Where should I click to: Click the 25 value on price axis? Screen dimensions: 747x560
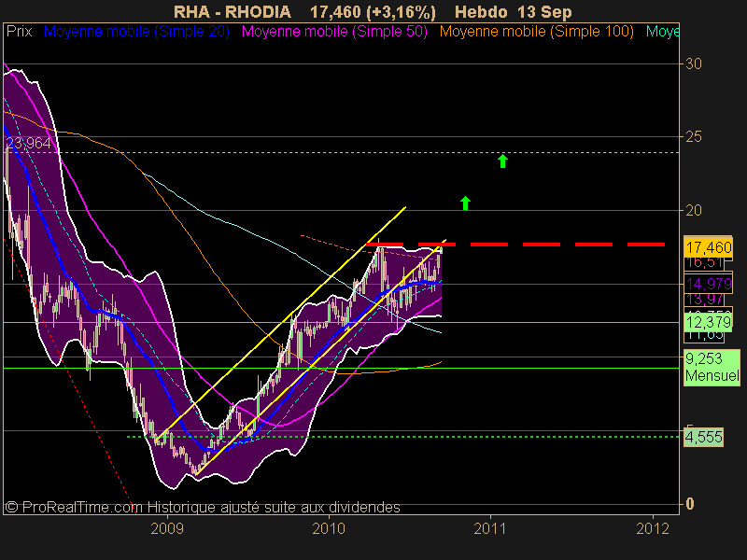693,137
